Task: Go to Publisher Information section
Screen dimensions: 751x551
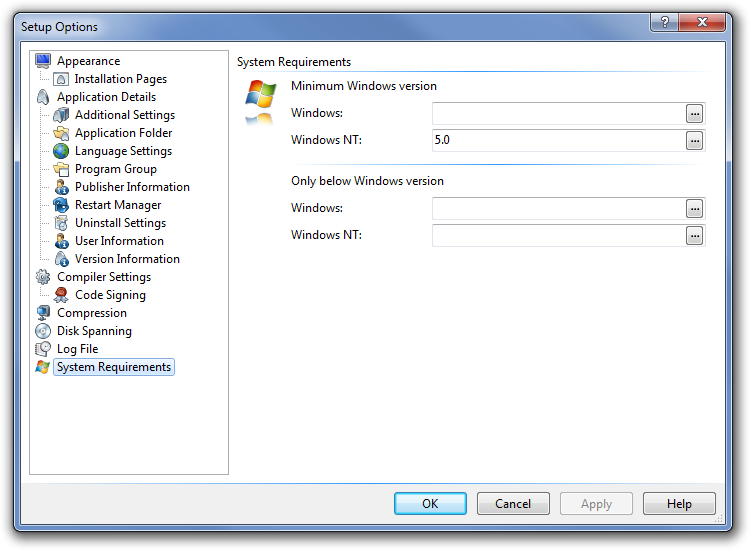Action: pos(132,187)
